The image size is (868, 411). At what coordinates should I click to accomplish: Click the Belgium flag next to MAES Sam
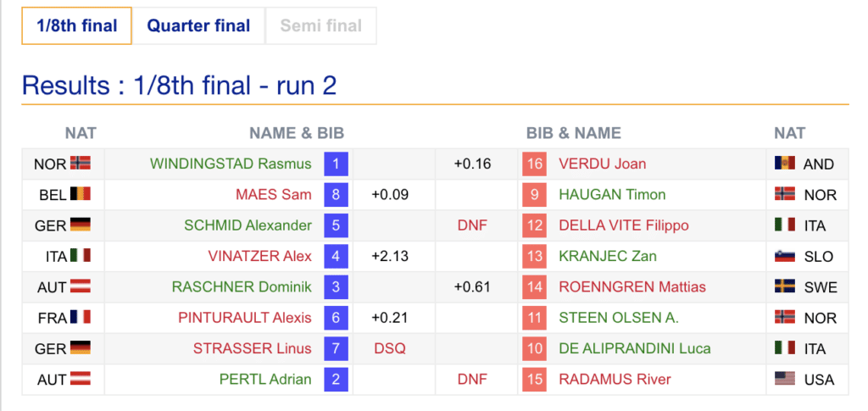point(81,194)
